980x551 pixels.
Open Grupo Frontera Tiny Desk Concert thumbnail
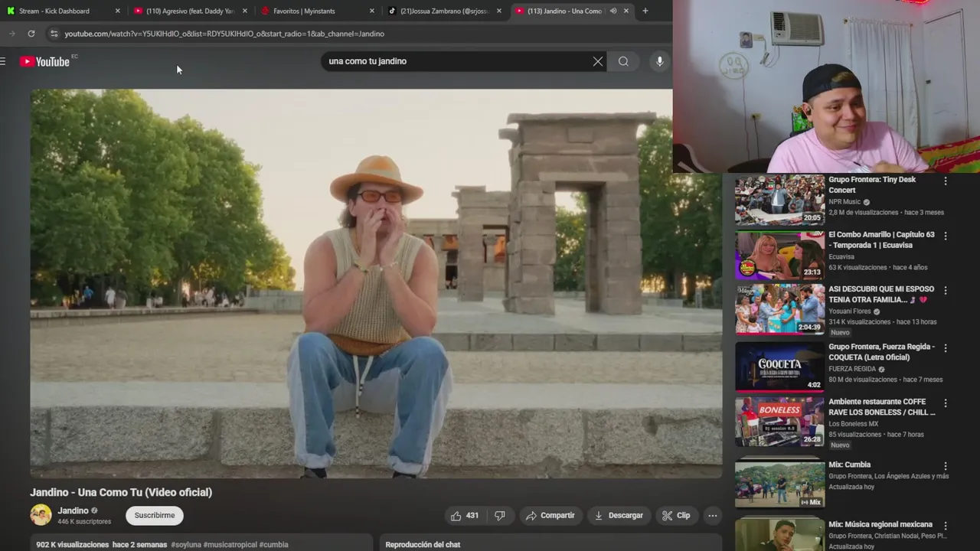click(x=779, y=199)
